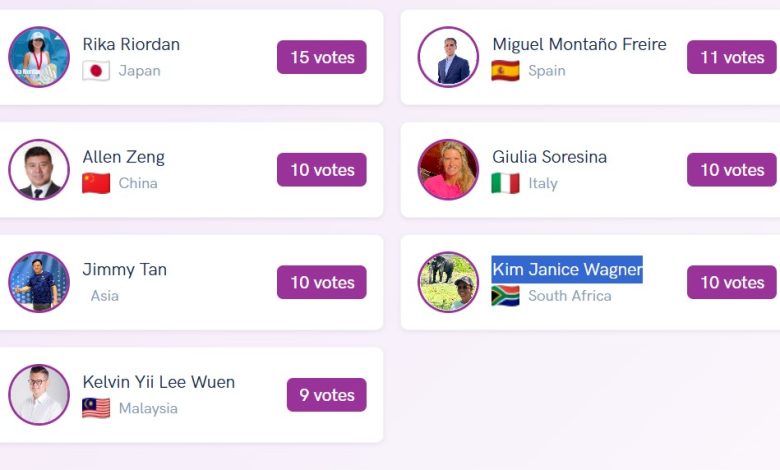Open the Allen Zeng name link
The height and width of the screenshot is (470, 780).
pyautogui.click(x=124, y=157)
